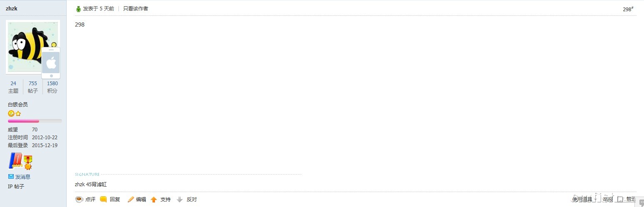Click the green Android poster icon

point(78,9)
